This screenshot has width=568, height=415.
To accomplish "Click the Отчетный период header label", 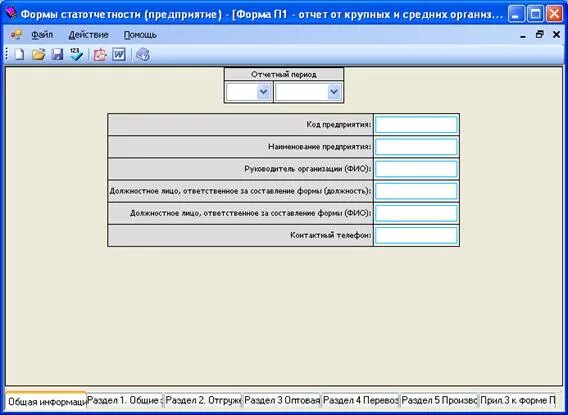I will tap(284, 74).
